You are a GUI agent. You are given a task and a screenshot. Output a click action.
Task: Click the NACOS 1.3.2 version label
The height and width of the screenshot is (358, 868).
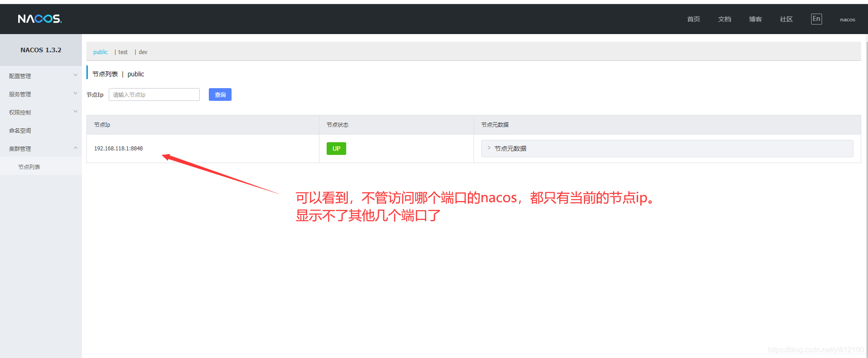pyautogui.click(x=41, y=50)
